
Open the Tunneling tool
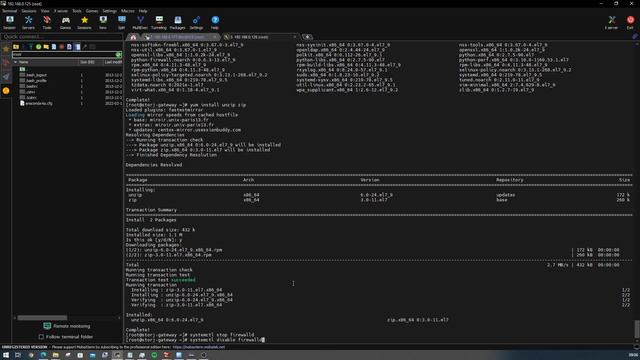pyautogui.click(x=159, y=22)
